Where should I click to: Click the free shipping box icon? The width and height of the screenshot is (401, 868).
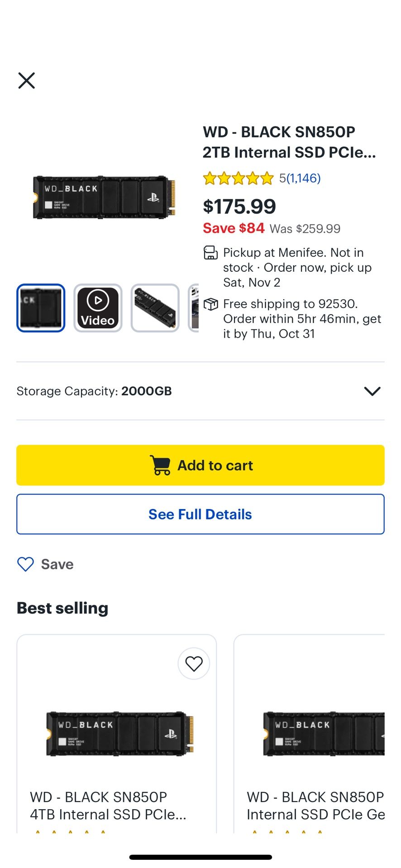pyautogui.click(x=210, y=304)
